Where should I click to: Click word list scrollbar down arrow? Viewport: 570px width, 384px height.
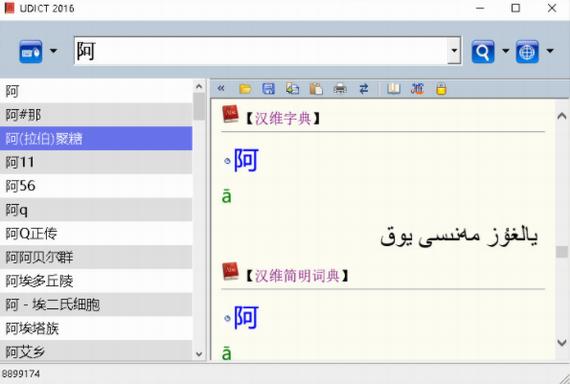(x=199, y=354)
